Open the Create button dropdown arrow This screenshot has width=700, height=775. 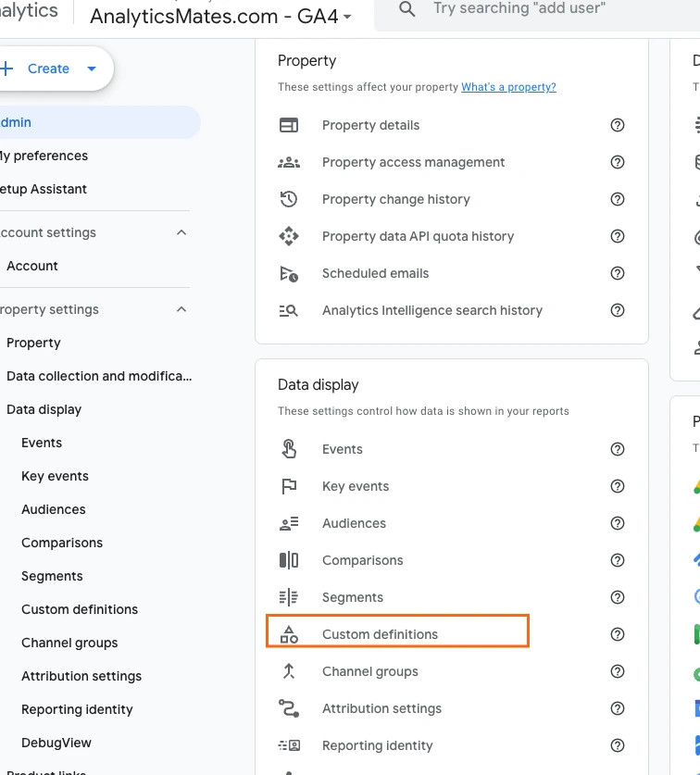point(92,69)
